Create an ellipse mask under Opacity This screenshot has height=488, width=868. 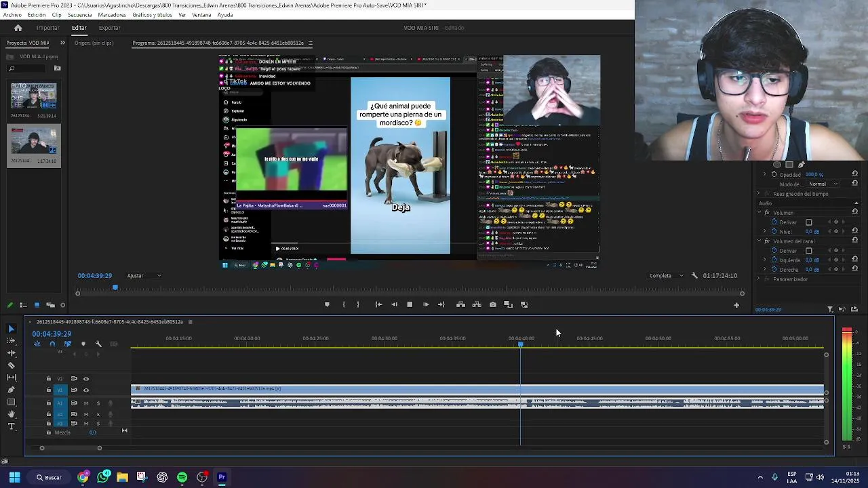[x=776, y=165]
